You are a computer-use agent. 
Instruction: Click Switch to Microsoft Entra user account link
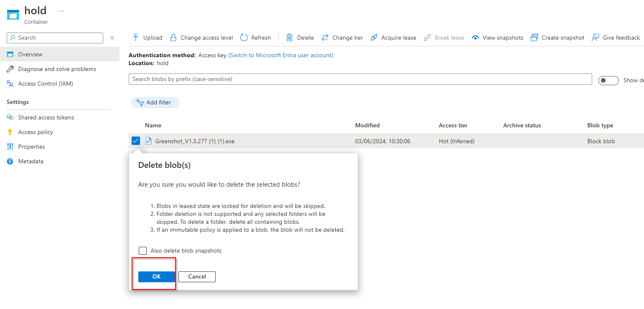point(280,55)
